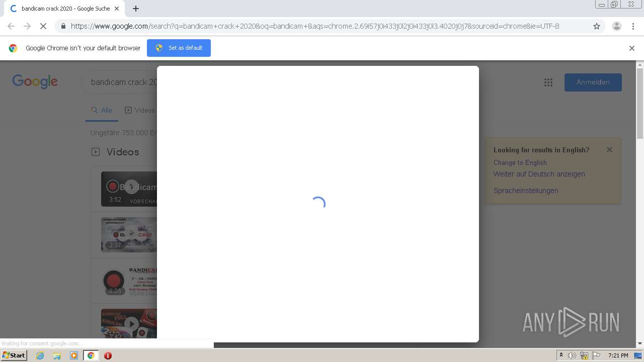The height and width of the screenshot is (362, 644).
Task: Close the English results suggestion box
Action: 609,149
